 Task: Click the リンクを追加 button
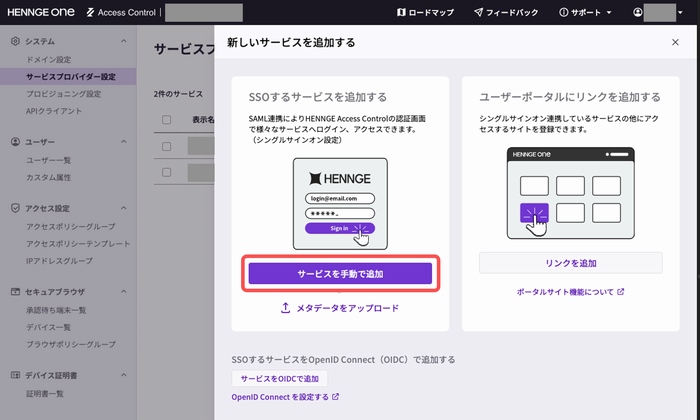(x=571, y=263)
